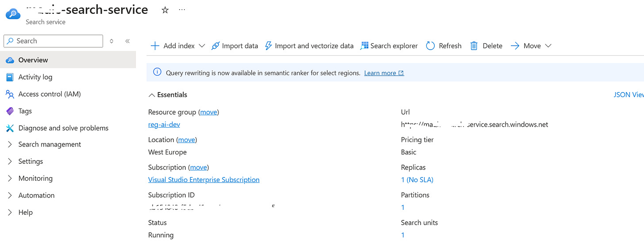Focus the sidebar Search input field
This screenshot has width=644, height=247.
(53, 41)
